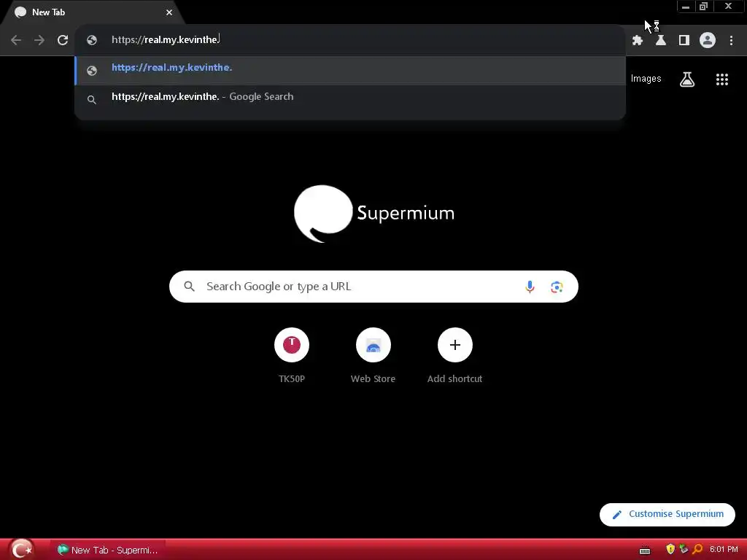
Task: Select the Google Search suggestion row
Action: click(x=350, y=98)
